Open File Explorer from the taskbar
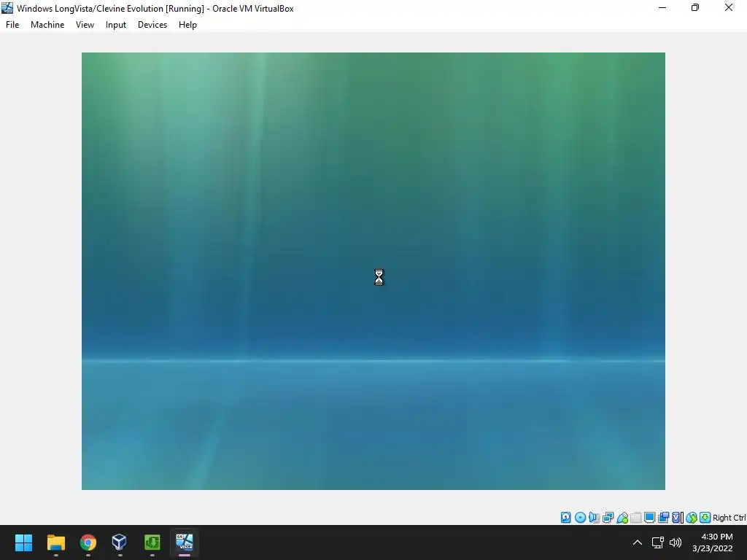The height and width of the screenshot is (560, 747). [55, 542]
